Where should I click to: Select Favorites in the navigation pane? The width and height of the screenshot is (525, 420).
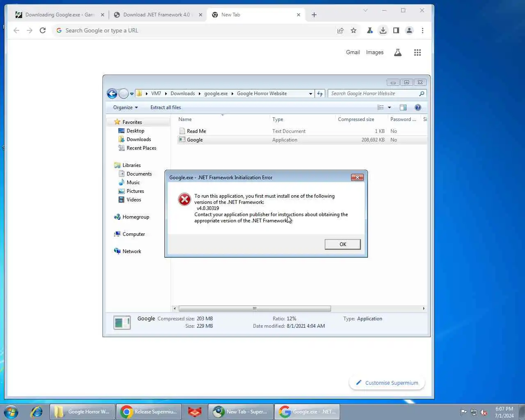click(132, 122)
